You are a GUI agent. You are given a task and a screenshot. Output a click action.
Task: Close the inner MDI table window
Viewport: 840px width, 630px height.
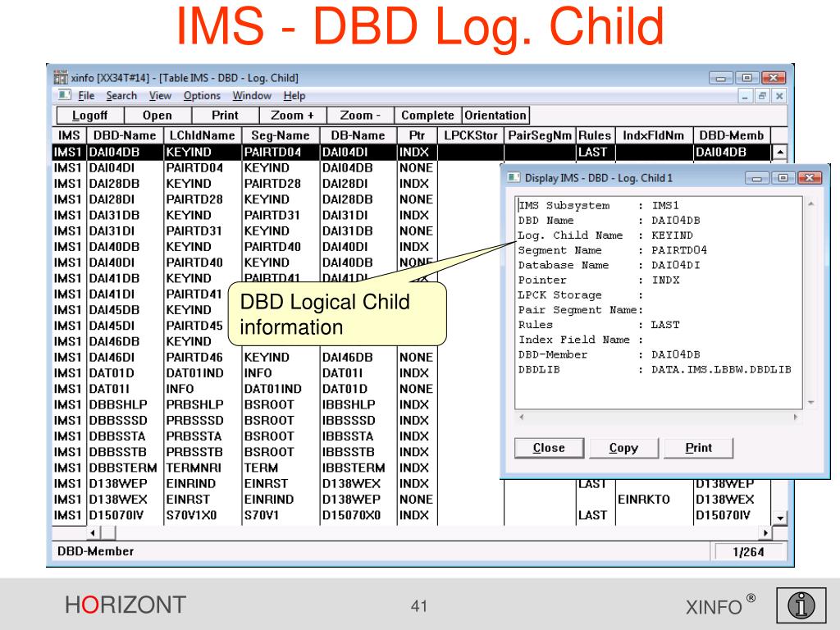[x=779, y=96]
